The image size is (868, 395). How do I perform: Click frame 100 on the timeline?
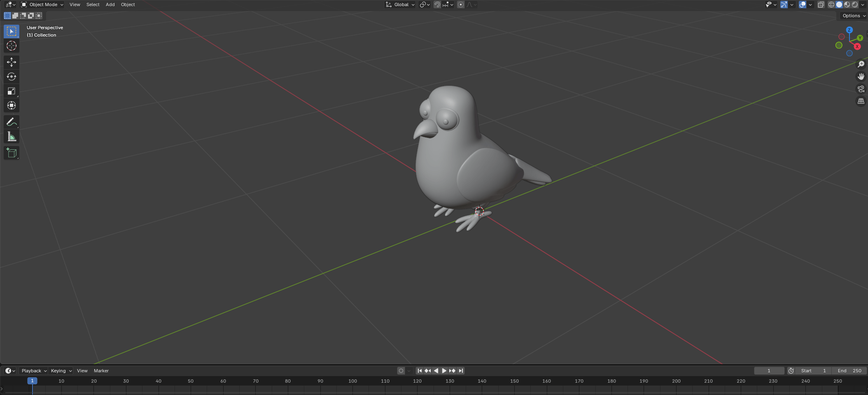pos(353,381)
